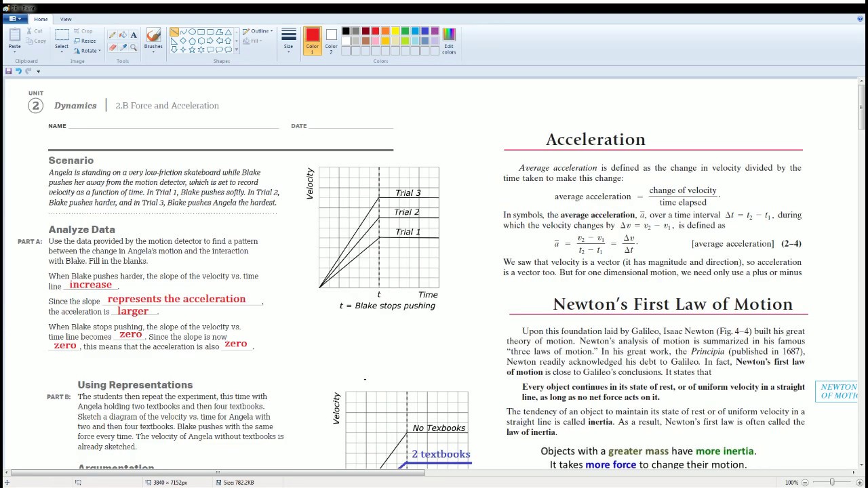This screenshot has width=868, height=488.
Task: Choose the Five-point star shape
Action: pos(192,49)
